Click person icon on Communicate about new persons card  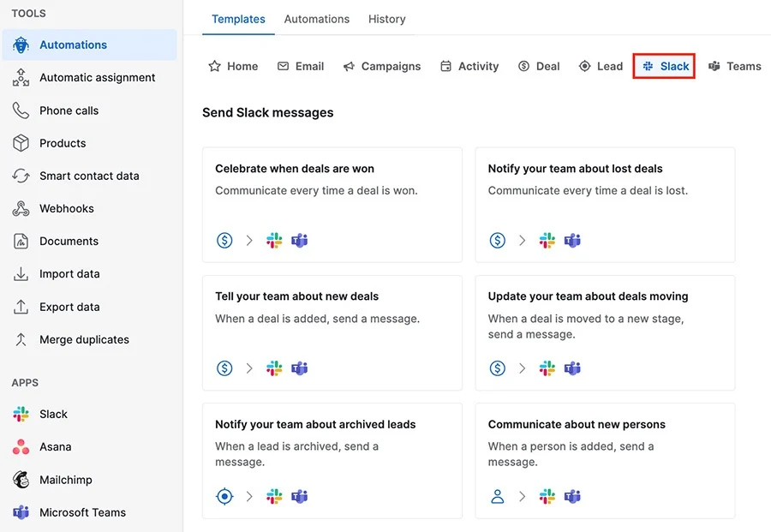(x=498, y=497)
